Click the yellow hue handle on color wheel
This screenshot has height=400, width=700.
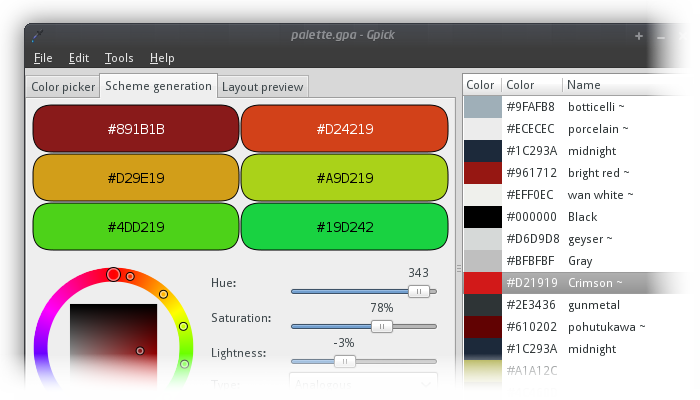[163, 294]
